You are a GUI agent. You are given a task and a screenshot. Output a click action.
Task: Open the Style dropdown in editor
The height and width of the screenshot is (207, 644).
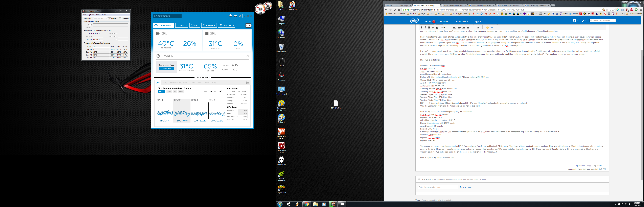click(443, 27)
